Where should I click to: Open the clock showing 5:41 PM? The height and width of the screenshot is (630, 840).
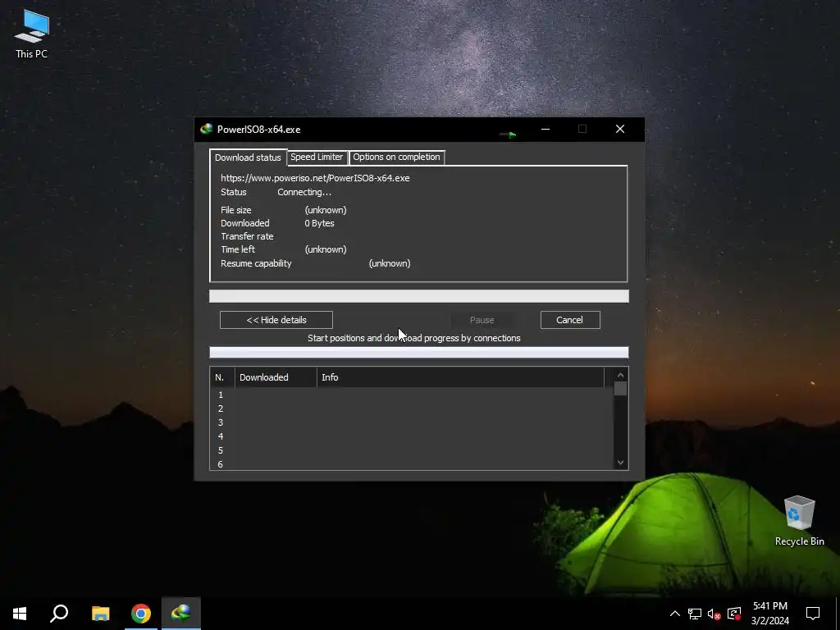tap(770, 614)
